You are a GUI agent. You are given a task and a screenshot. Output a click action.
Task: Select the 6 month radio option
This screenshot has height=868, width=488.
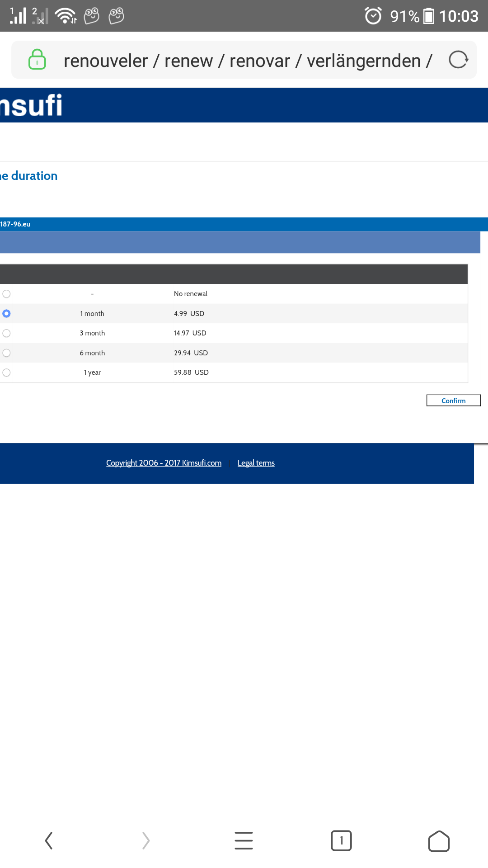[6, 353]
